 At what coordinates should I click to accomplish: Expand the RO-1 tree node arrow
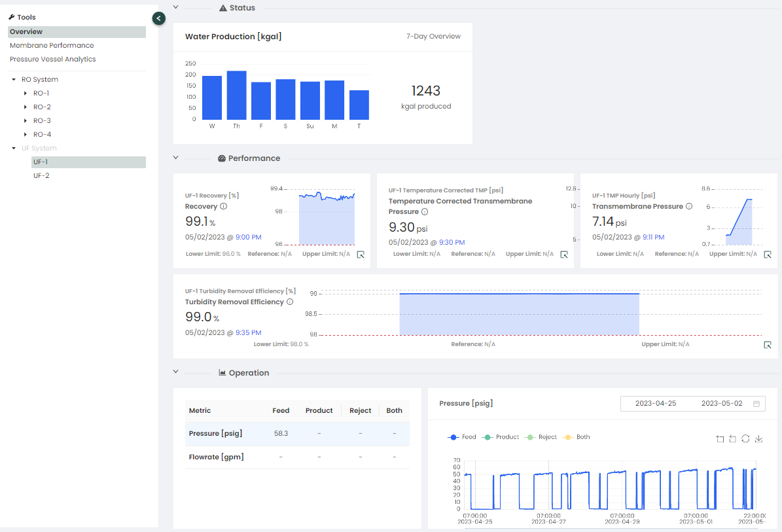(x=26, y=94)
